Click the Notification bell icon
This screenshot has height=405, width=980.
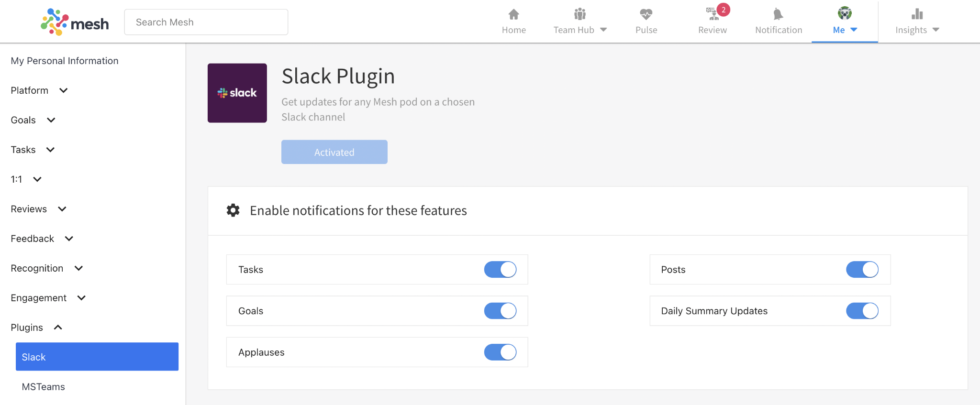point(778,14)
